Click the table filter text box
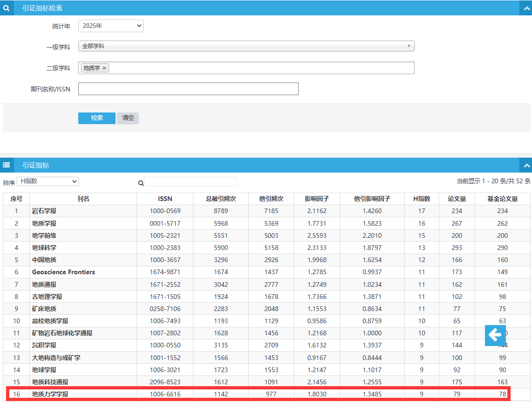This screenshot has width=532, height=402. [191, 182]
